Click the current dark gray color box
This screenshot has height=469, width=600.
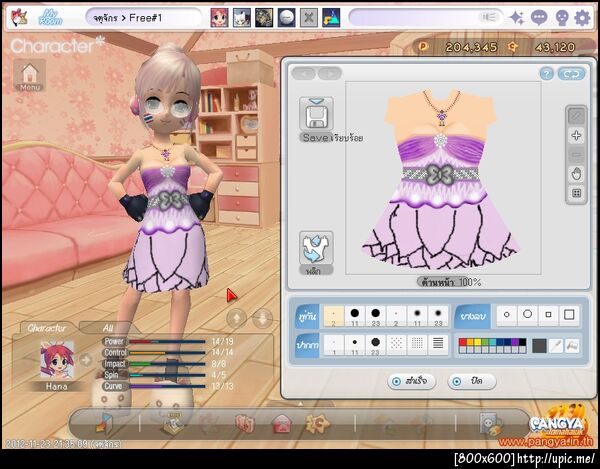(539, 346)
